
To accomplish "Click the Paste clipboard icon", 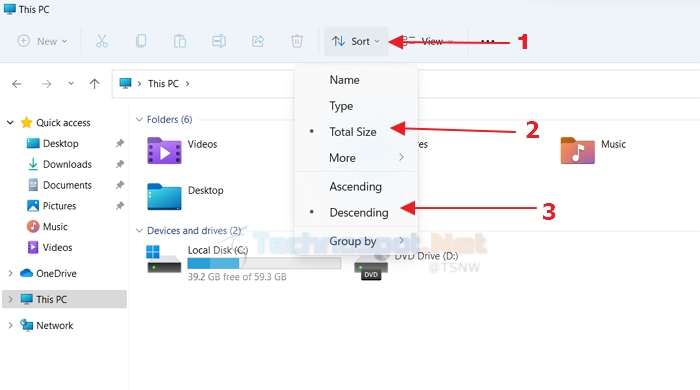I will click(x=180, y=41).
